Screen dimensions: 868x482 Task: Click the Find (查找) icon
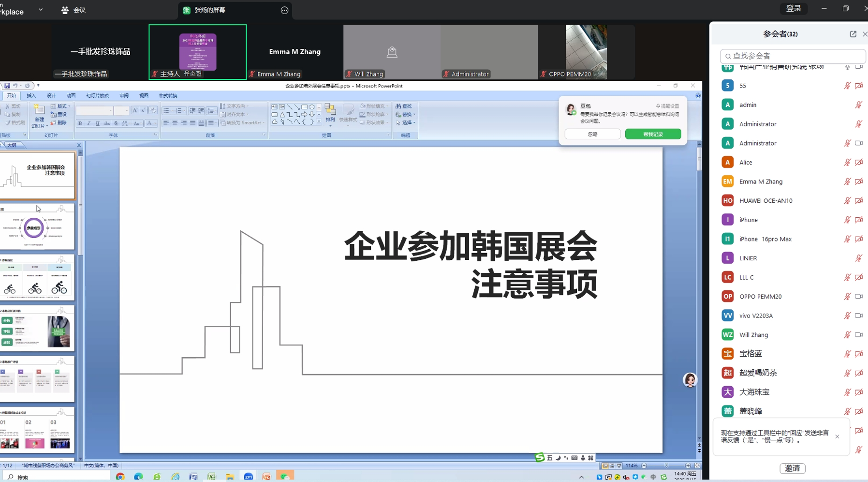point(405,106)
